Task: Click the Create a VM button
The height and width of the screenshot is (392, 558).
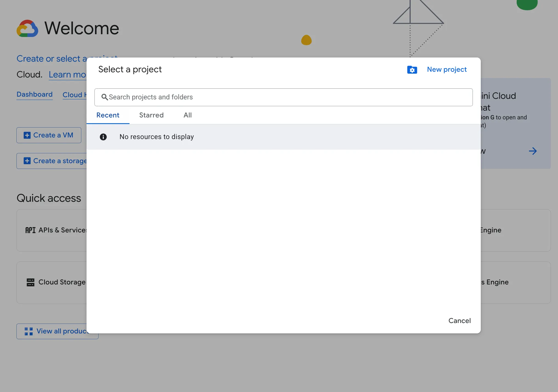Action: point(49,135)
